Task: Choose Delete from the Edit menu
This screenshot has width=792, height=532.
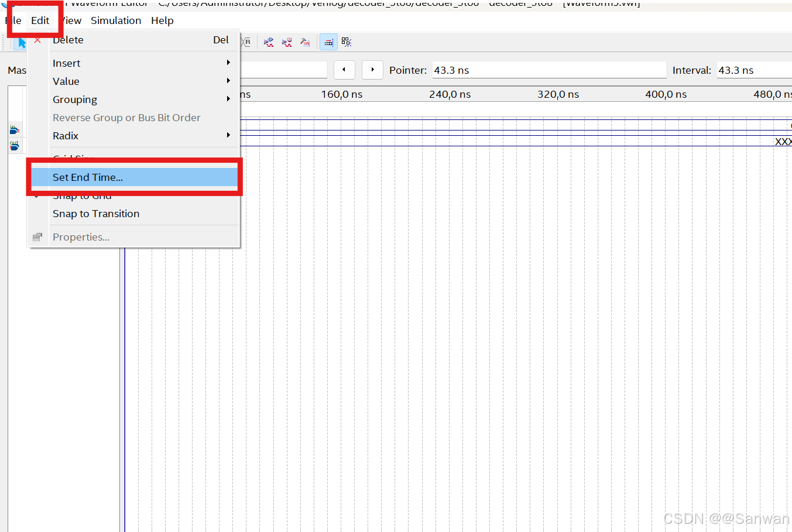Action: click(x=135, y=40)
